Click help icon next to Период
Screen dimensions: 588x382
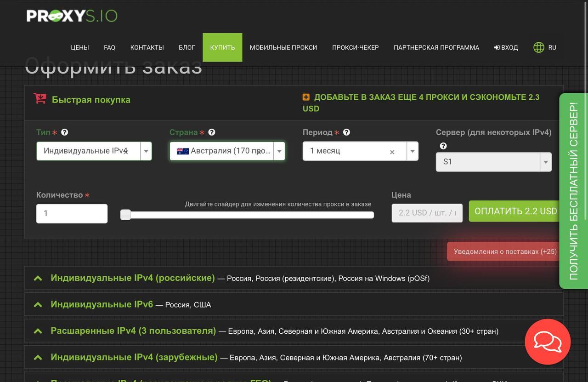[x=347, y=132]
